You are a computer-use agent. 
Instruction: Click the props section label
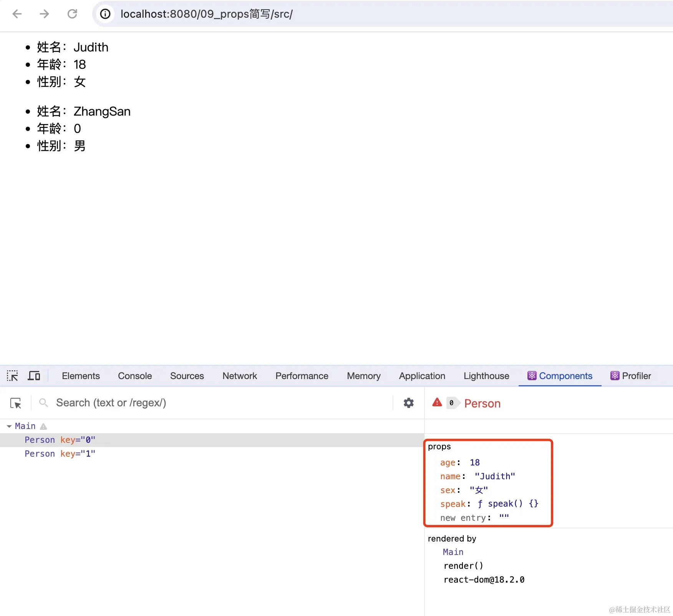coord(439,447)
